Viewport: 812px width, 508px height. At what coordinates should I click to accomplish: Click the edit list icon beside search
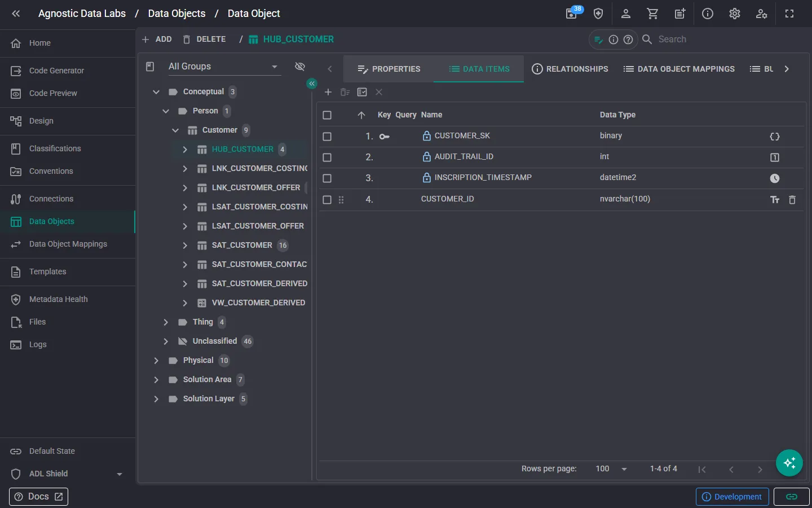pos(599,40)
